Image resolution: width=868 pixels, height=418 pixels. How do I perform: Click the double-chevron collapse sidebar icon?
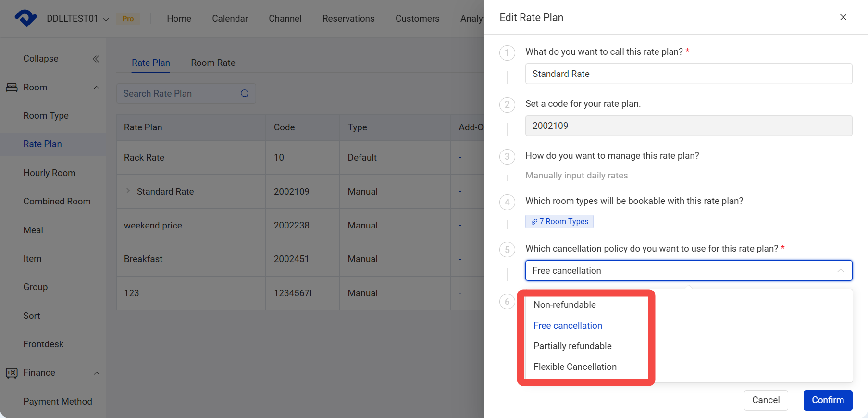tap(96, 59)
